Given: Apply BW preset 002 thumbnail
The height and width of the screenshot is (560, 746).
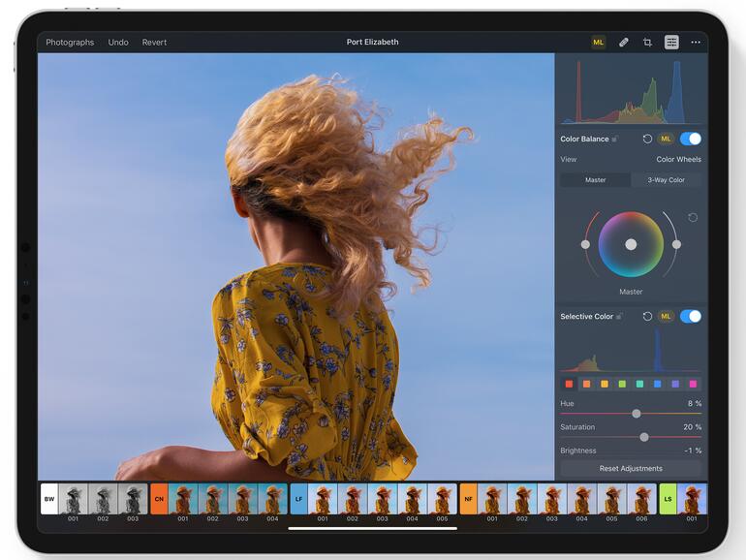Looking at the screenshot, I should (x=103, y=499).
